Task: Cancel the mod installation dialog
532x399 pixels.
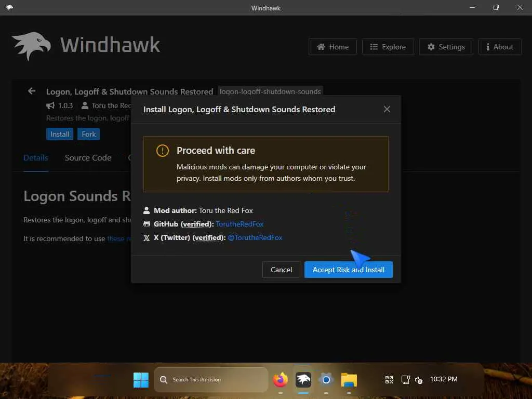Action: (x=281, y=270)
